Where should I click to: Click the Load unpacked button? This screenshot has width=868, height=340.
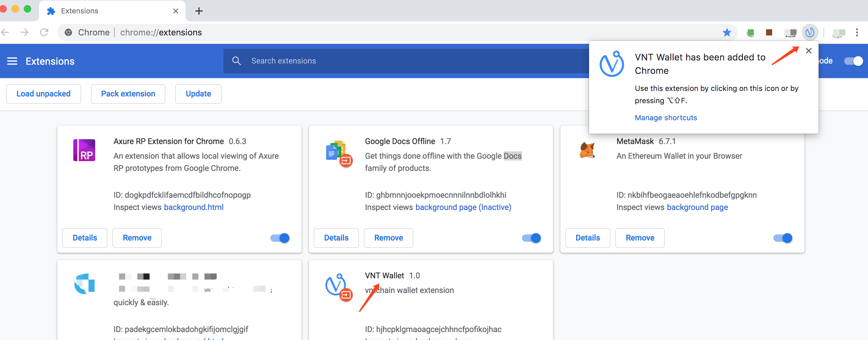pyautogui.click(x=43, y=94)
